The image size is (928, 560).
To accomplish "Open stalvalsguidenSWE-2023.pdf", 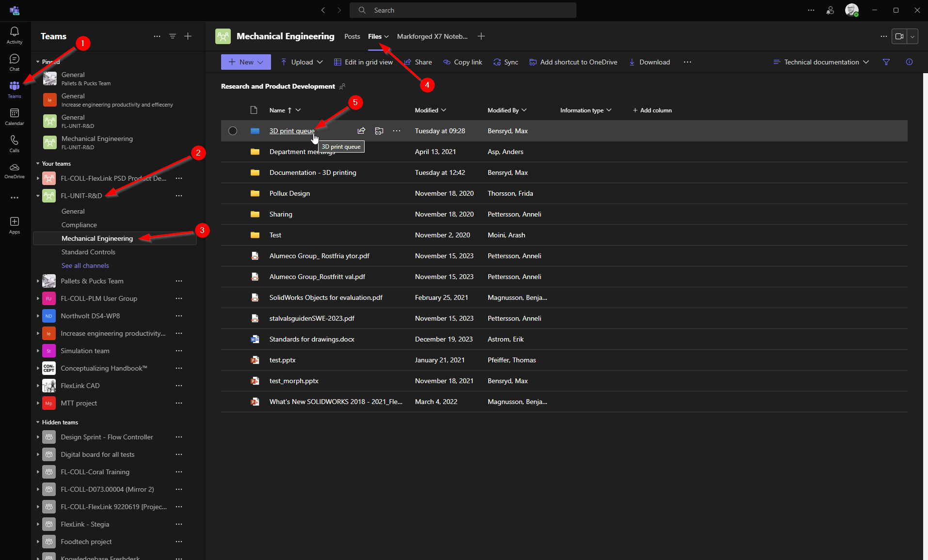I will (x=312, y=318).
